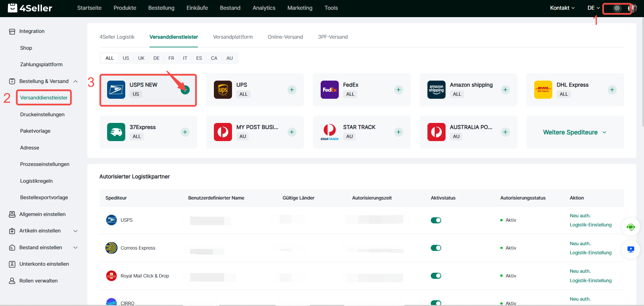This screenshot has height=306, width=644.
Task: Click Neu auth. for Correos Express
Action: (x=580, y=244)
